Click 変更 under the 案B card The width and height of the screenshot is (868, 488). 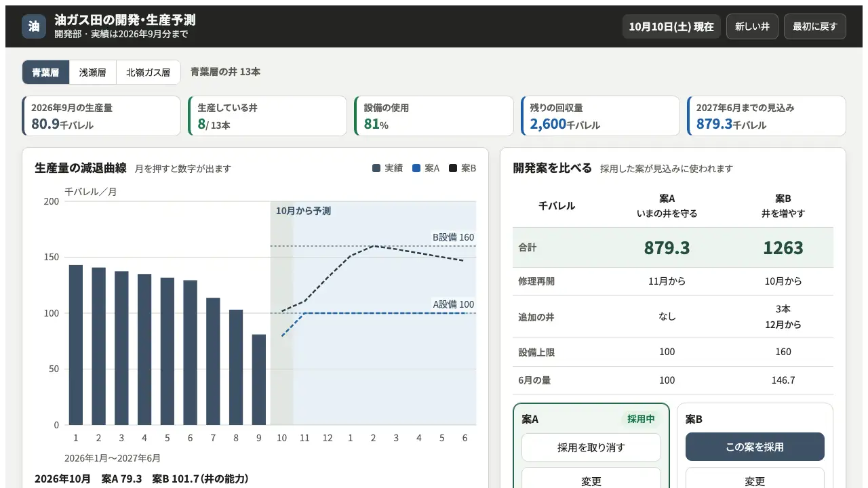(x=755, y=479)
